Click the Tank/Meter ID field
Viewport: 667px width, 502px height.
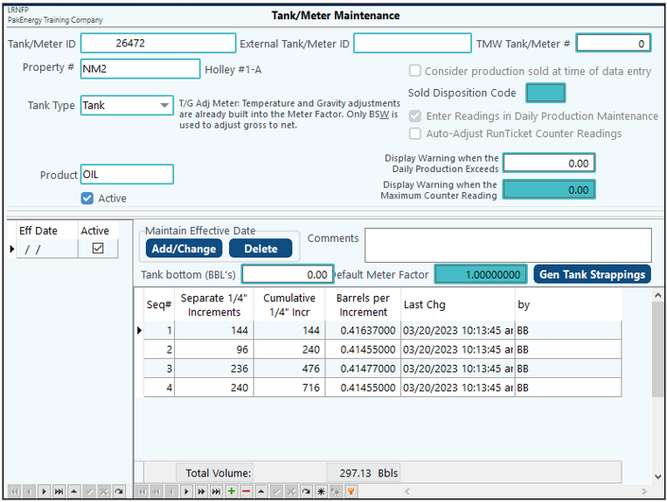tap(158, 43)
